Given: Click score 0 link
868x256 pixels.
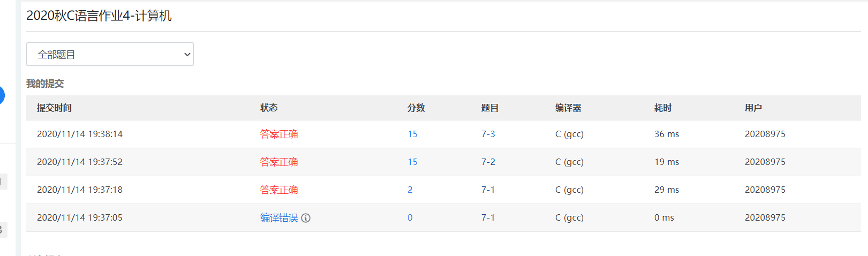Looking at the screenshot, I should [x=410, y=217].
